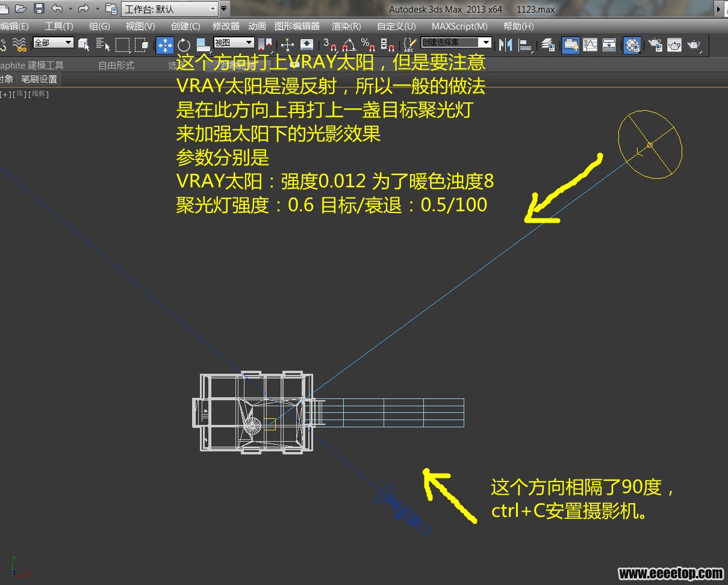Click the Render Production teapot icon

(x=694, y=45)
